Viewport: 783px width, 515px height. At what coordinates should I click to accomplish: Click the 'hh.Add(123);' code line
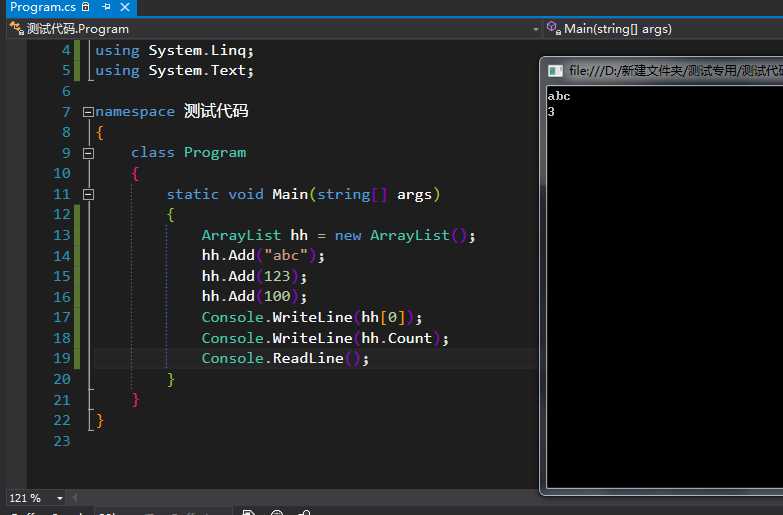point(254,276)
